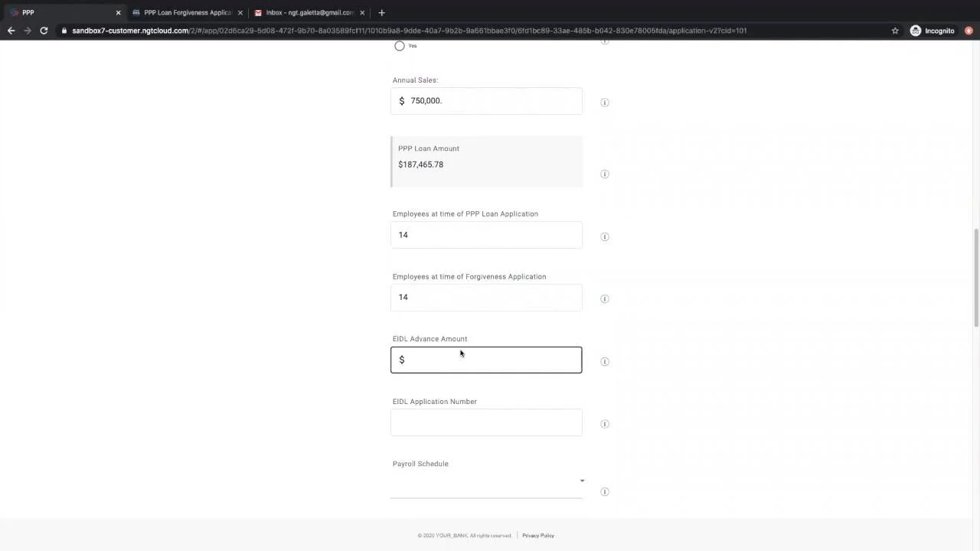Click the Payroll Schedule label
The width and height of the screenshot is (980, 551).
(420, 464)
